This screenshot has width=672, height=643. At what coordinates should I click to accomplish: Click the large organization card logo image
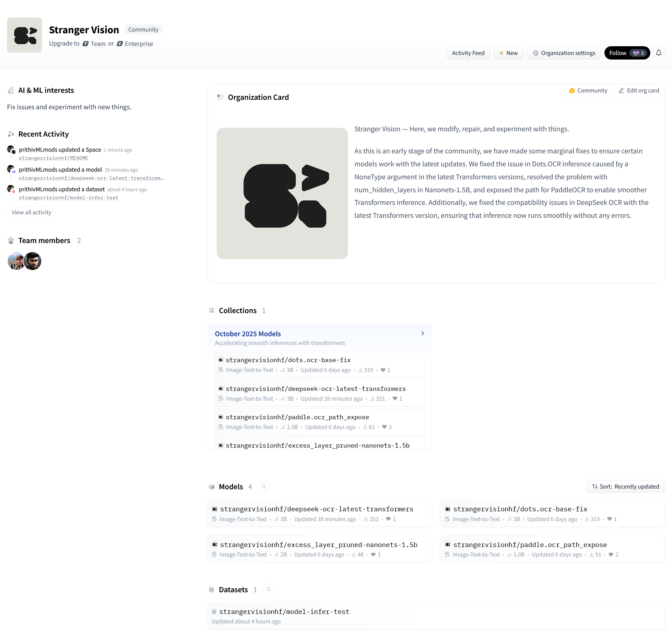(282, 193)
